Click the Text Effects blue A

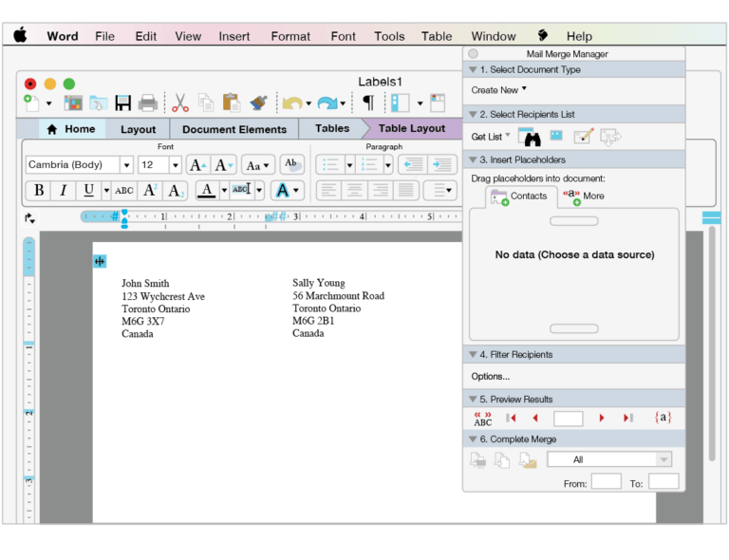tap(282, 190)
